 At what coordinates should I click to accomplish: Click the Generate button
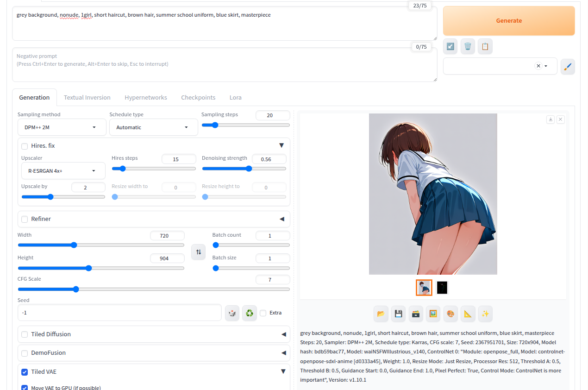(509, 21)
